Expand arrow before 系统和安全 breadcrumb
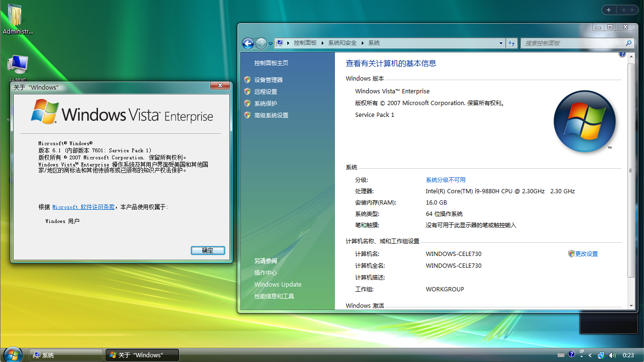Screen dimensions: 644x362 click(x=323, y=43)
